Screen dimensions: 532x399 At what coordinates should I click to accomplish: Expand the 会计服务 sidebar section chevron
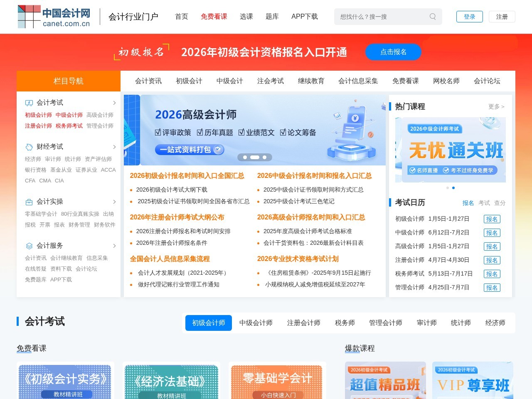(x=115, y=245)
